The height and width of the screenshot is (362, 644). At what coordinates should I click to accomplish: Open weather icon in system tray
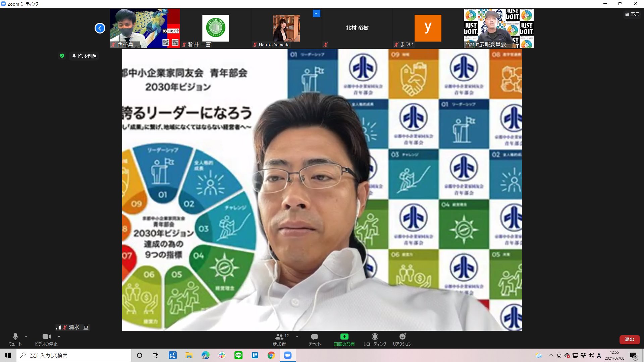point(539,355)
